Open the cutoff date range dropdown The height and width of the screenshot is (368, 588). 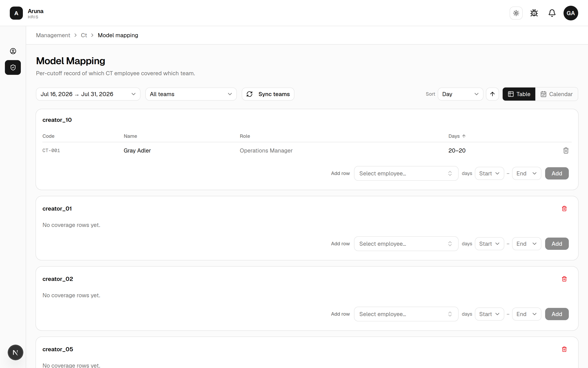(x=88, y=94)
